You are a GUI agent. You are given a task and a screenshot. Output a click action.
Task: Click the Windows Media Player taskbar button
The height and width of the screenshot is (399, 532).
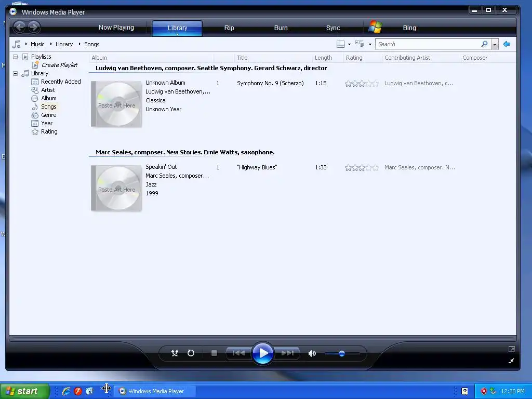click(154, 391)
